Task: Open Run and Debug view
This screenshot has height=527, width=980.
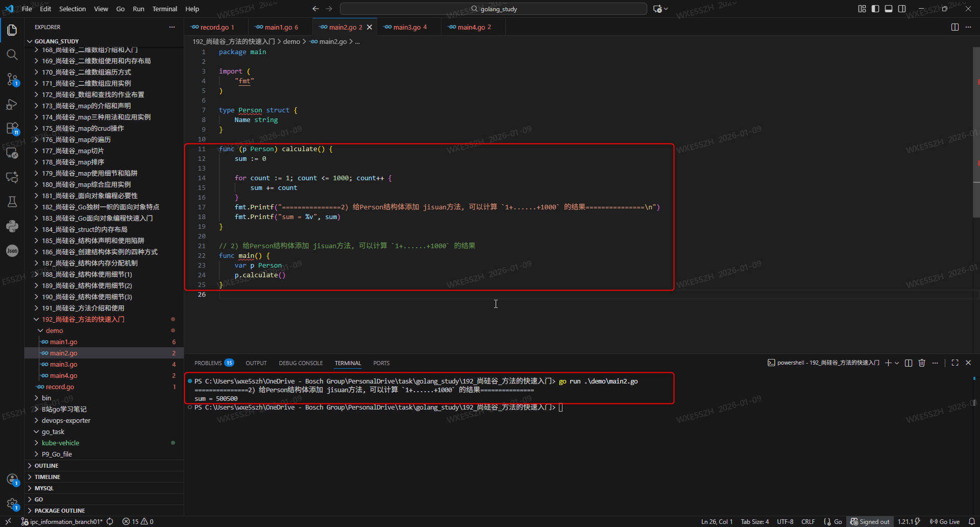Action: [x=12, y=104]
